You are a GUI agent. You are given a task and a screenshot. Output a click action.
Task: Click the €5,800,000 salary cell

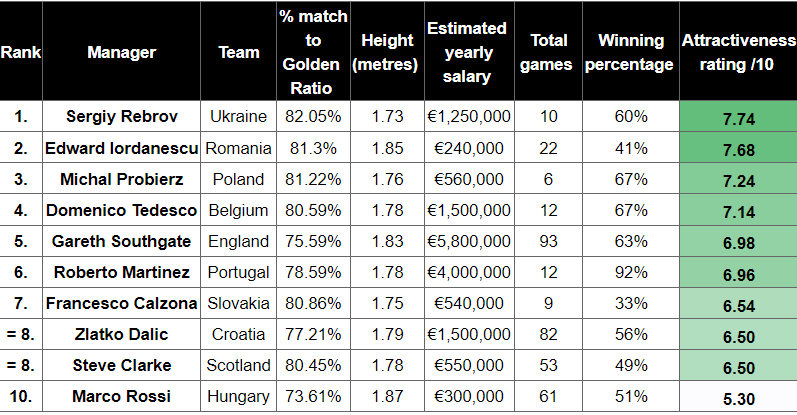466,241
